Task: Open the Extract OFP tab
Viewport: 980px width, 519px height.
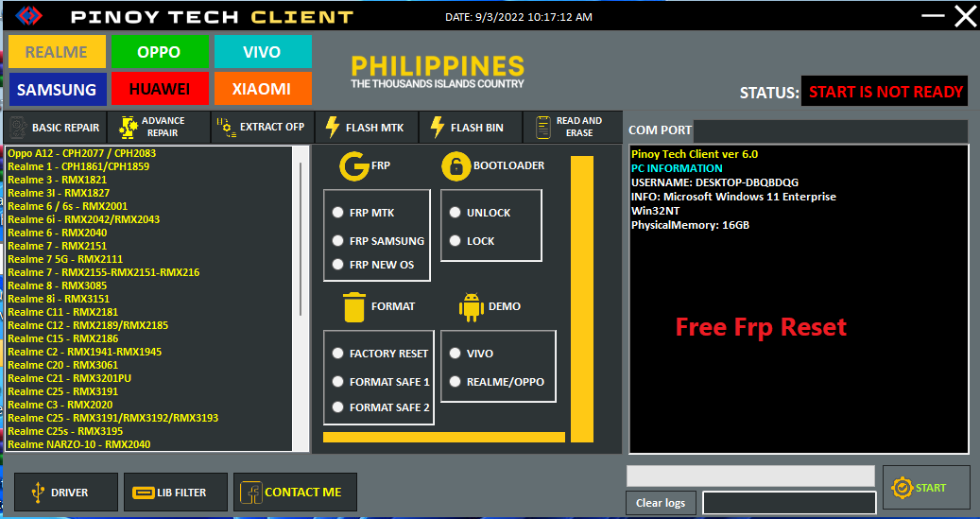Action: click(263, 128)
